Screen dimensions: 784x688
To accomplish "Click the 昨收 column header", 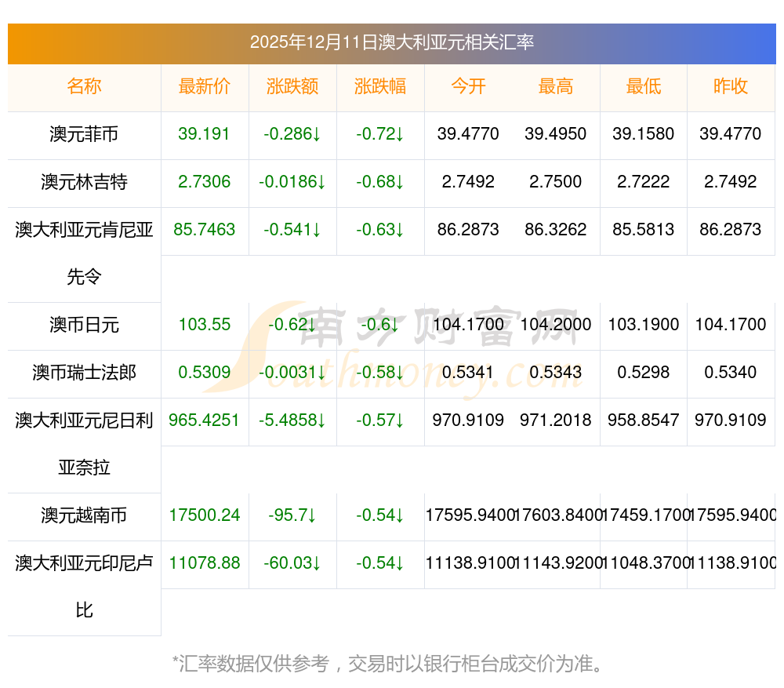I will (x=731, y=86).
